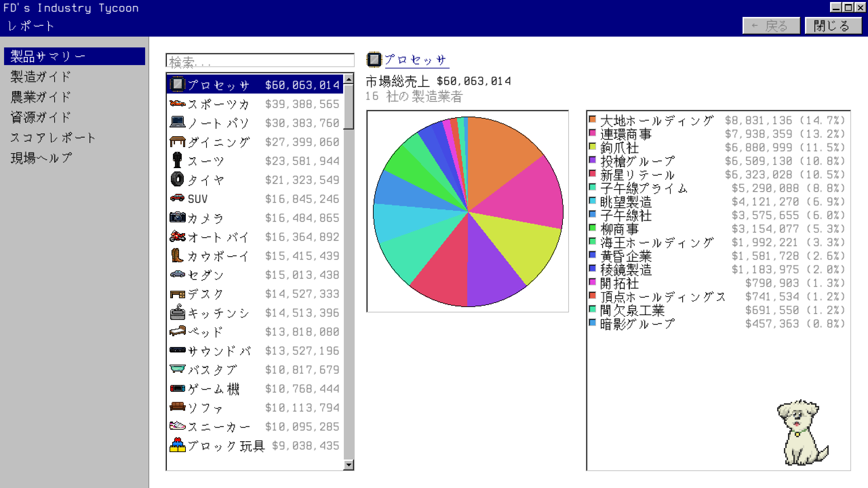Click the red motorcycle icon
The image size is (868, 488).
pyautogui.click(x=177, y=236)
